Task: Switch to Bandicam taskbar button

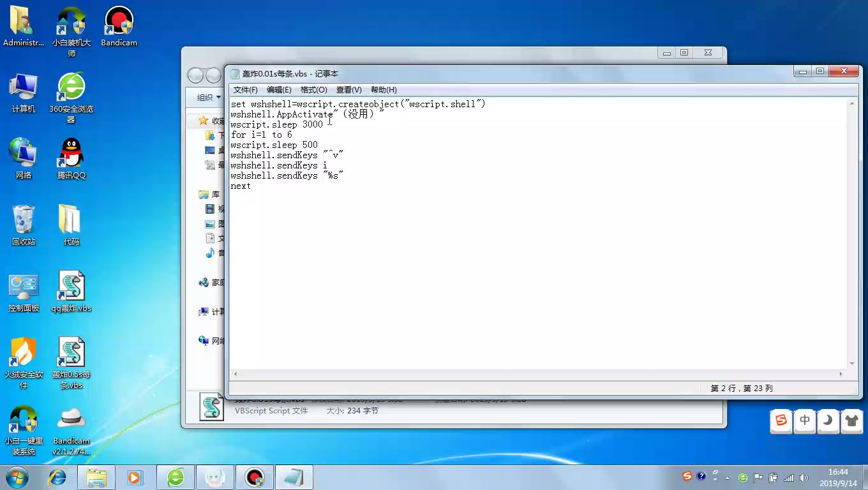Action: coord(255,477)
